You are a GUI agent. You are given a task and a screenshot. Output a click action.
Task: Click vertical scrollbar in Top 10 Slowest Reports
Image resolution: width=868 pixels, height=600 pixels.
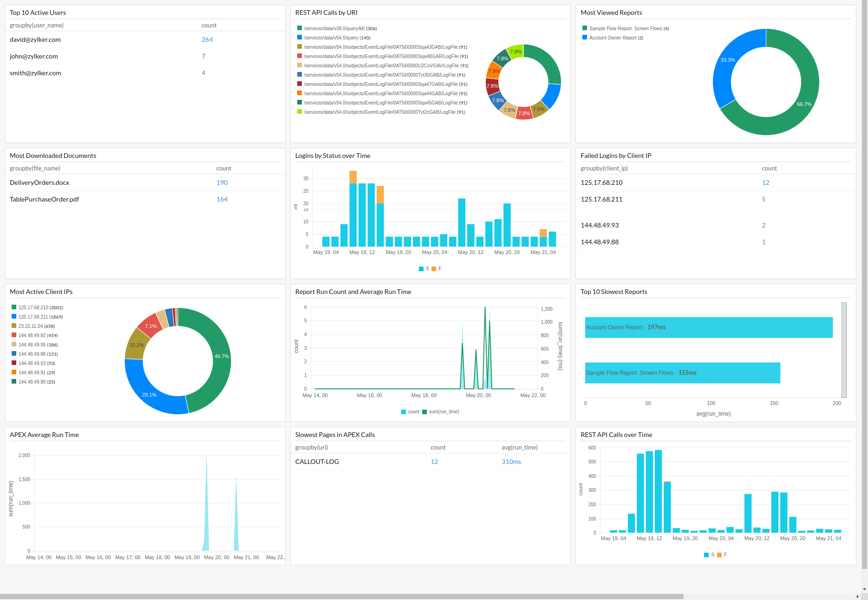pyautogui.click(x=844, y=350)
